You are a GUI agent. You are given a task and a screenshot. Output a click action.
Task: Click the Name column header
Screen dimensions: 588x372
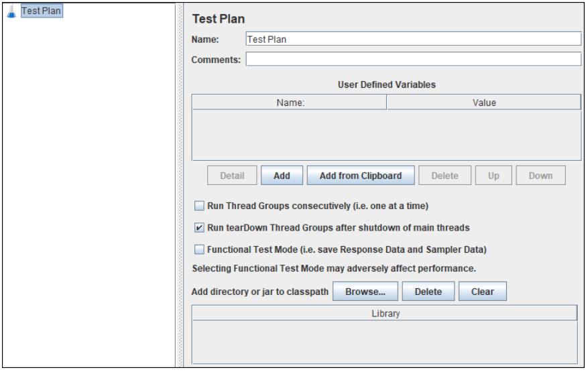click(290, 102)
